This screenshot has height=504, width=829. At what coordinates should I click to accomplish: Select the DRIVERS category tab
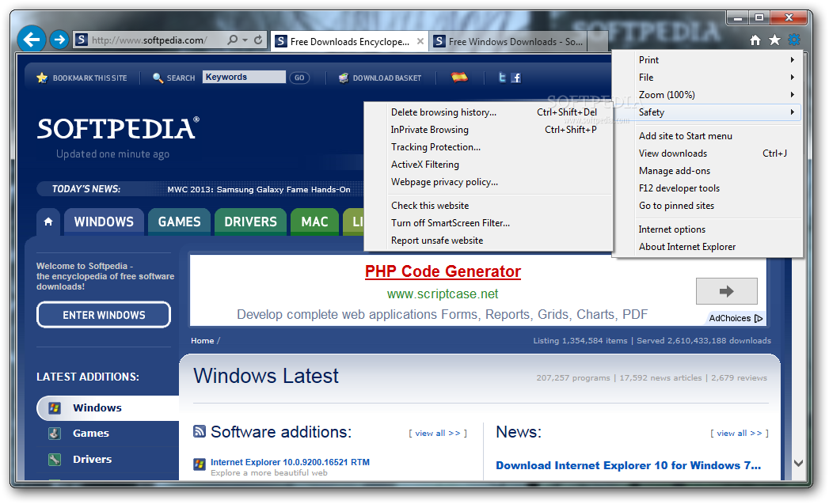(251, 222)
